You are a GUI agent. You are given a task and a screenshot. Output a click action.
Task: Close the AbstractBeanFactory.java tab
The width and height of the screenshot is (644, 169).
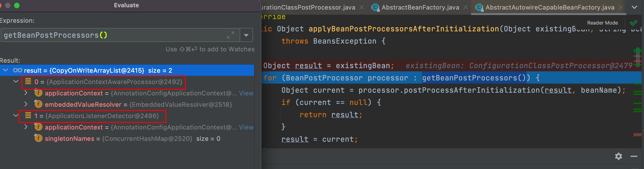pos(465,7)
